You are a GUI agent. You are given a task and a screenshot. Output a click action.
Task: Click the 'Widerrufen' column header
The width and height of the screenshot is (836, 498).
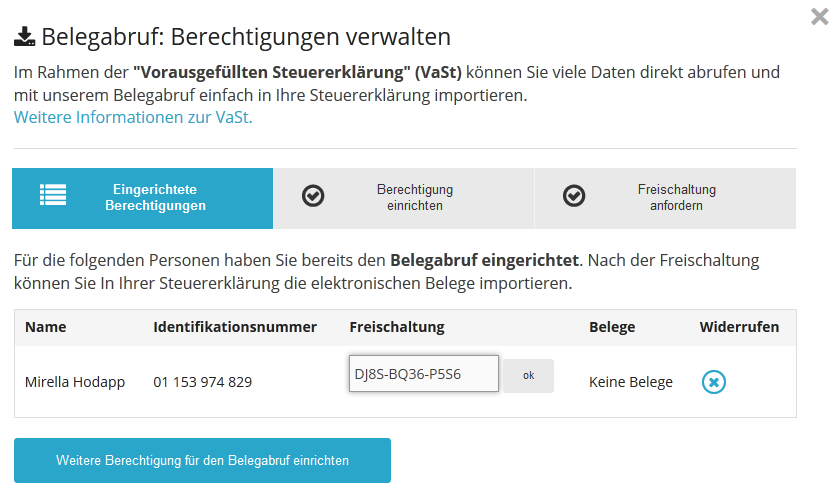click(739, 327)
